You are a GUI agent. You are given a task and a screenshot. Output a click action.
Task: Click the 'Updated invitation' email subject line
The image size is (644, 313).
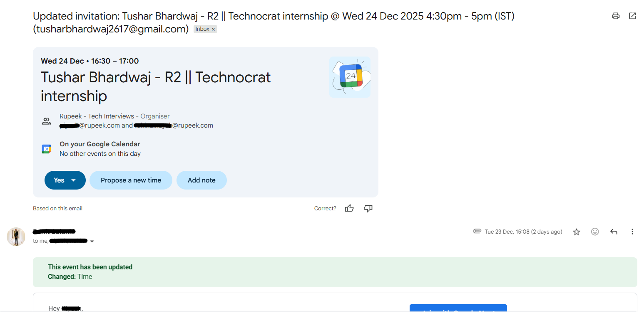(274, 22)
